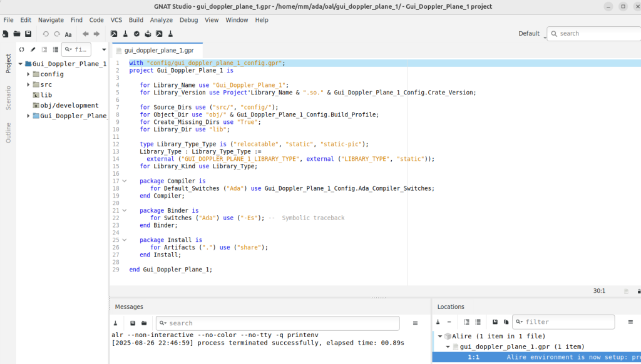Click the copy pages icon in Locations
Image resolution: width=641 pixels, height=364 pixels.
click(506, 322)
